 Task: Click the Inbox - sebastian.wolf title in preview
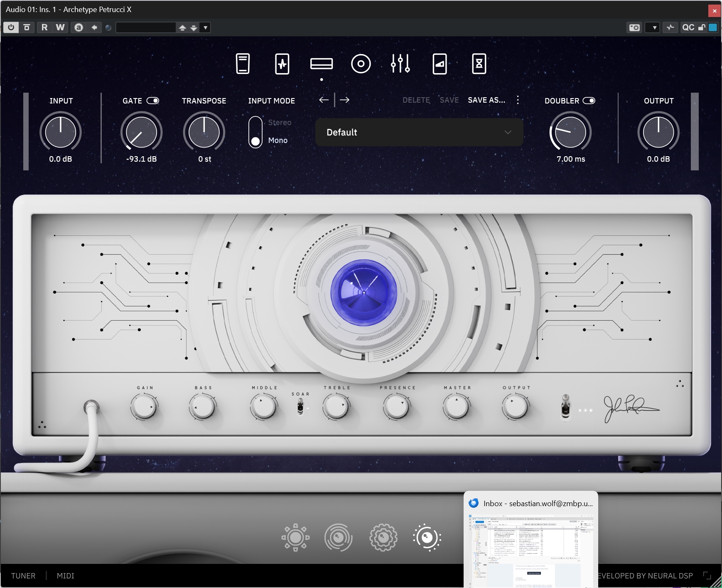pos(538,503)
